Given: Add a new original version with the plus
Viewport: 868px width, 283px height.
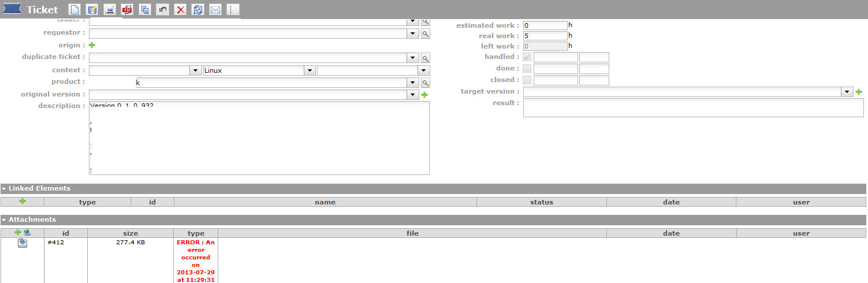Looking at the screenshot, I should tap(424, 95).
